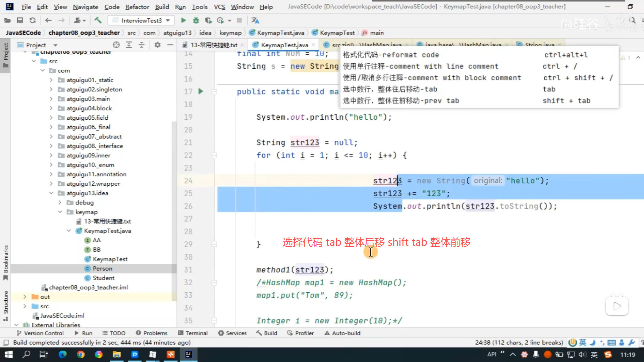Switch to 13-常用快捷键.txt editor tab

214,45
